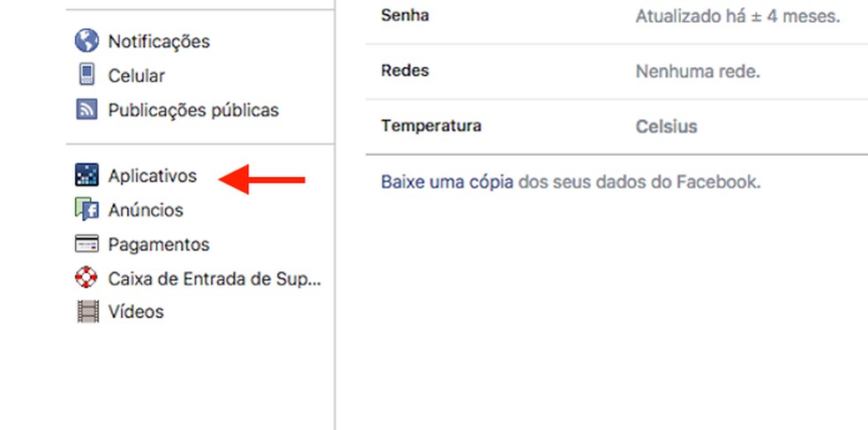
Task: Click the Pagamentos credit card icon
Action: 86,244
